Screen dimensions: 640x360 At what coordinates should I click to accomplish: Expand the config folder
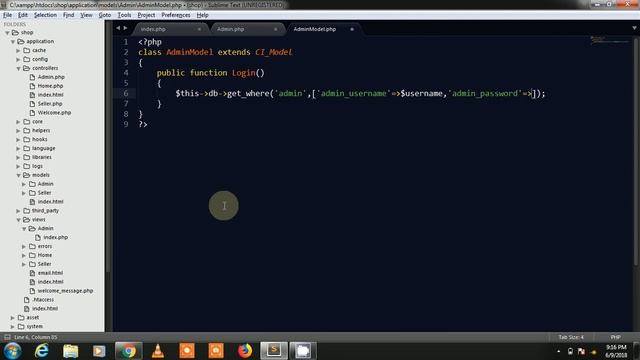[x=18, y=59]
